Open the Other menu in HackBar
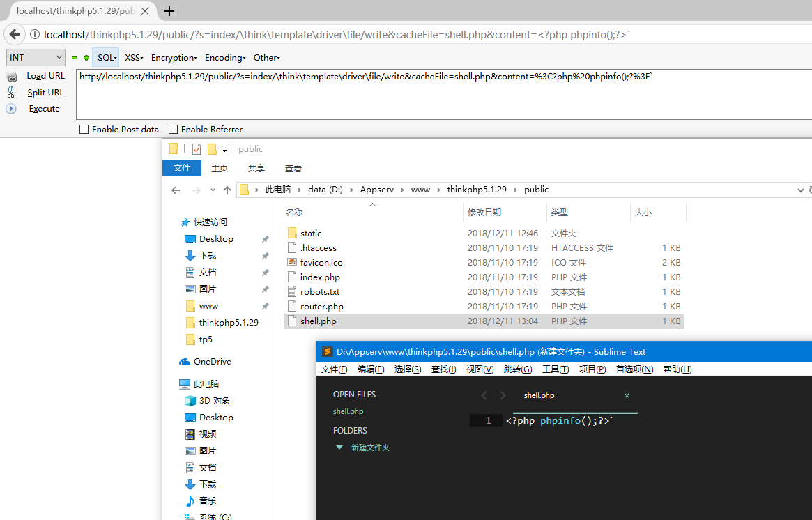 267,57
